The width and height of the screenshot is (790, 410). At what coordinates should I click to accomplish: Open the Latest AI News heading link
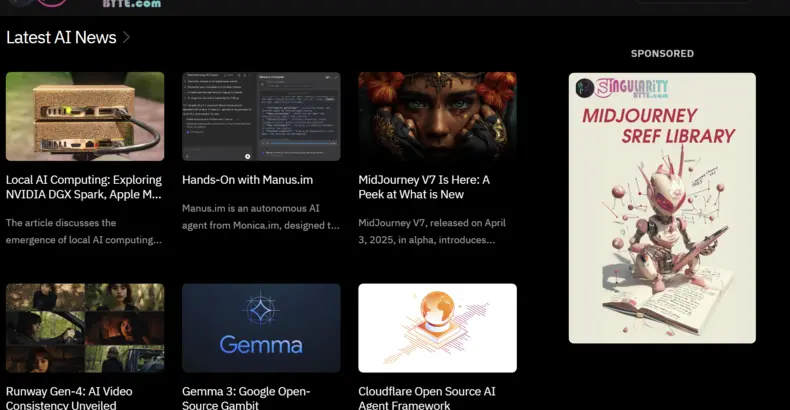pyautogui.click(x=61, y=38)
